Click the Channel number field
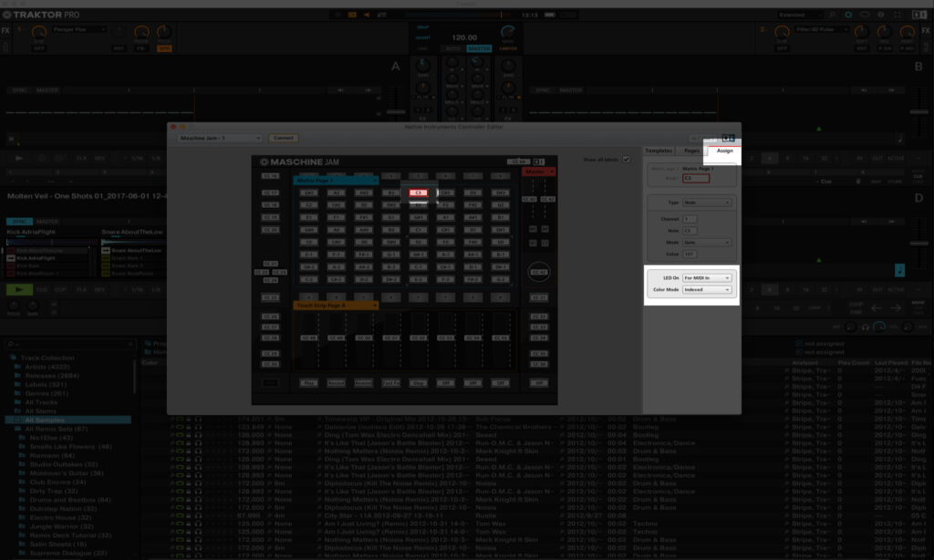 690,219
